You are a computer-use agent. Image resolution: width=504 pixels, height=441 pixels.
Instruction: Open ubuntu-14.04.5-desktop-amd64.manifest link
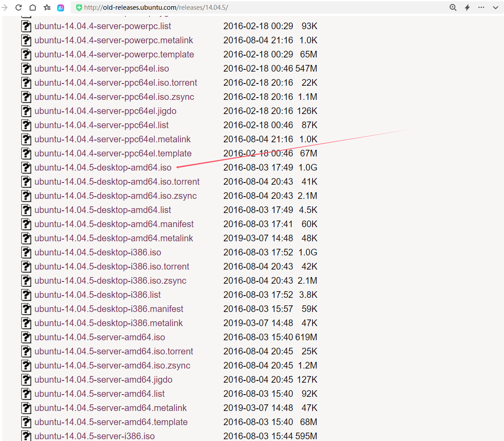[x=114, y=224]
